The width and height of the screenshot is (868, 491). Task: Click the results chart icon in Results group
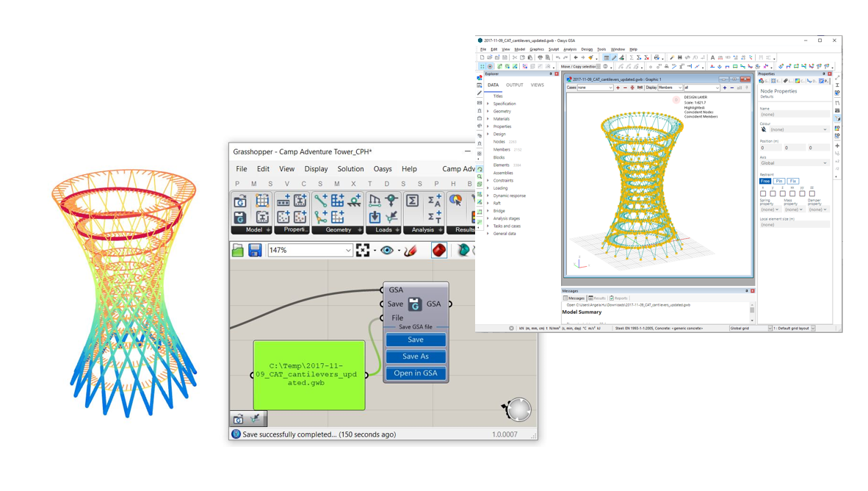pos(456,200)
